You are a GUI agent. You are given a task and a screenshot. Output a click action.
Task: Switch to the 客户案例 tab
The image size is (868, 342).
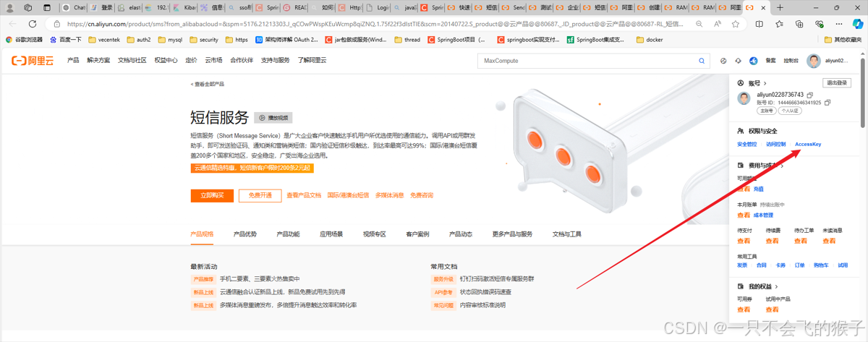point(417,234)
